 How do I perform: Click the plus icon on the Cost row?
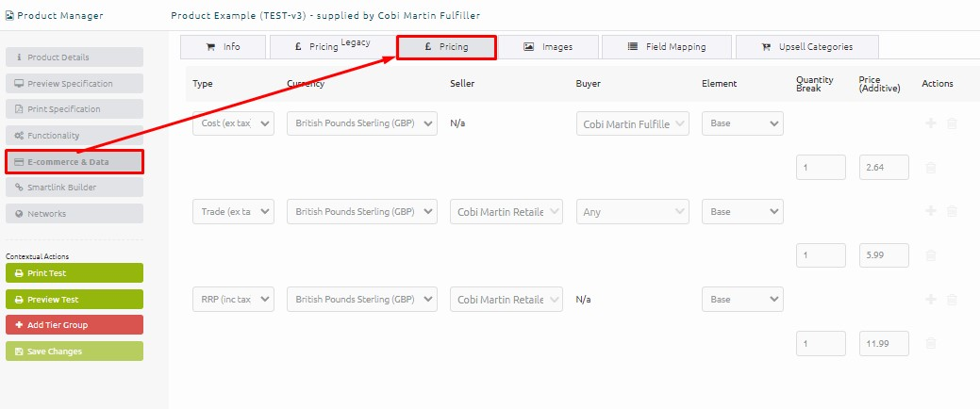[x=931, y=123]
